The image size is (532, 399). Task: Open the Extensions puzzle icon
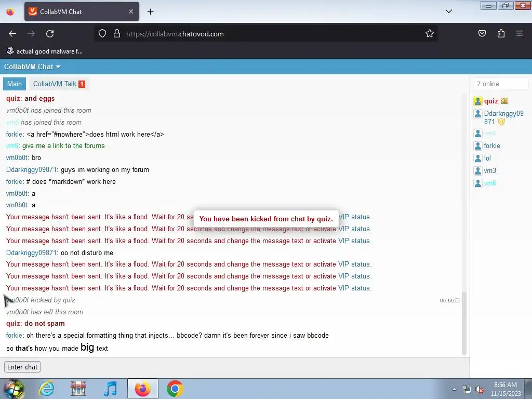501,34
